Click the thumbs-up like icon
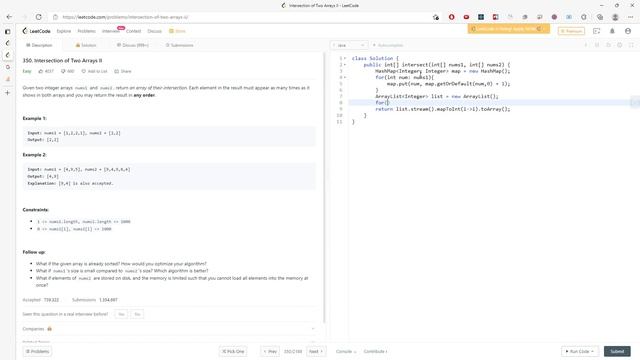Viewport: 640px width, 360px height. [41, 71]
